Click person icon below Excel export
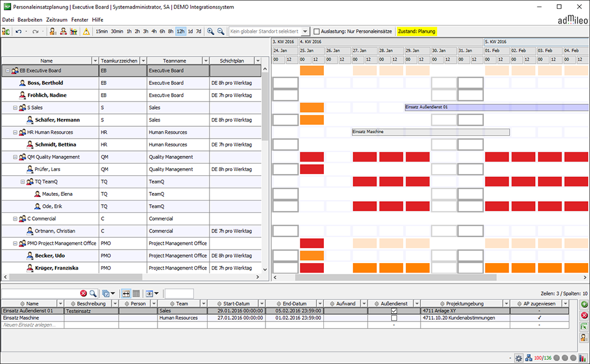590x364 pixels. pyautogui.click(x=584, y=337)
